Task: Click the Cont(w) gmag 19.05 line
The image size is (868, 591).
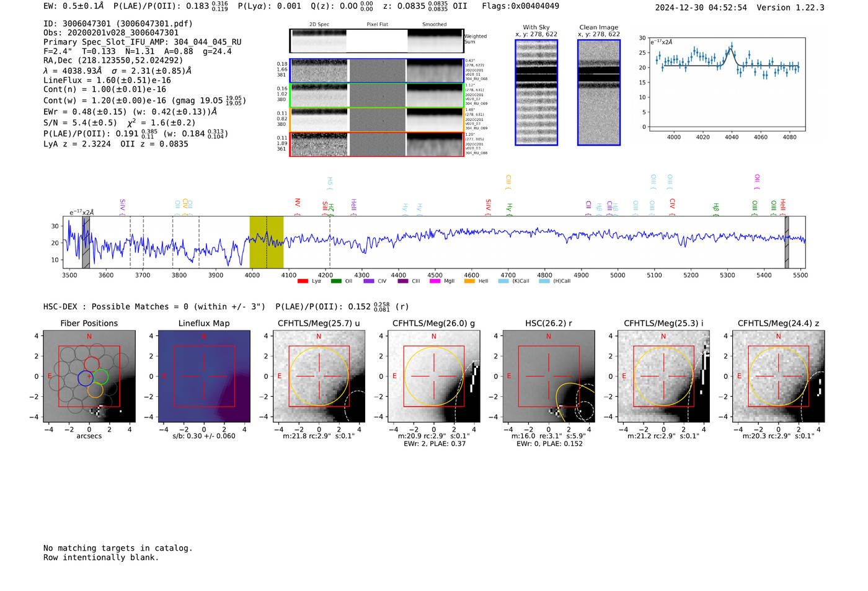Action: pyautogui.click(x=144, y=100)
